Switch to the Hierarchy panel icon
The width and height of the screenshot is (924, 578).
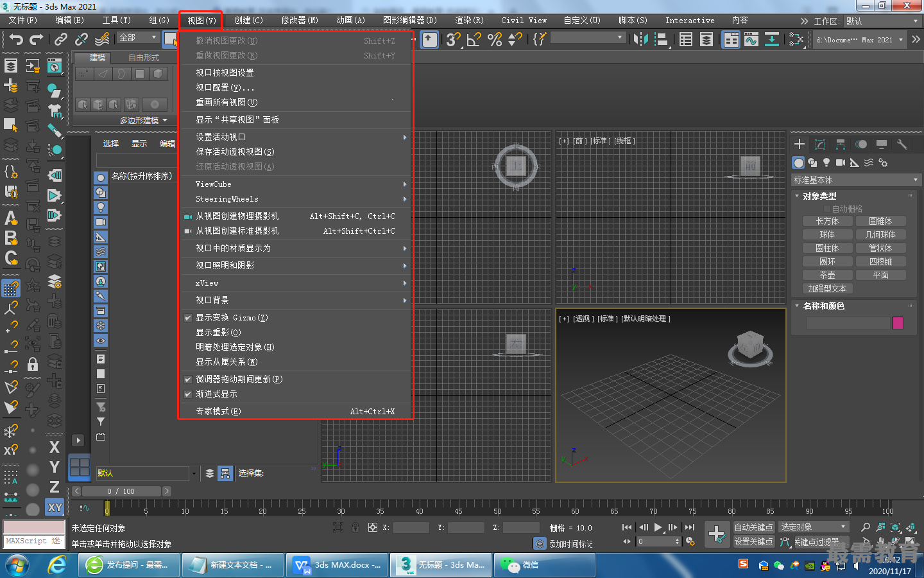(x=841, y=144)
